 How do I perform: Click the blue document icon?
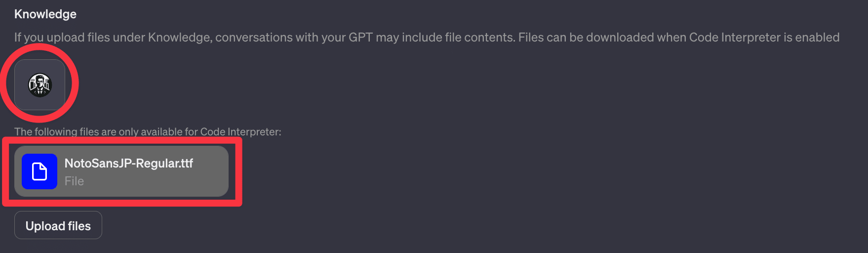39,171
